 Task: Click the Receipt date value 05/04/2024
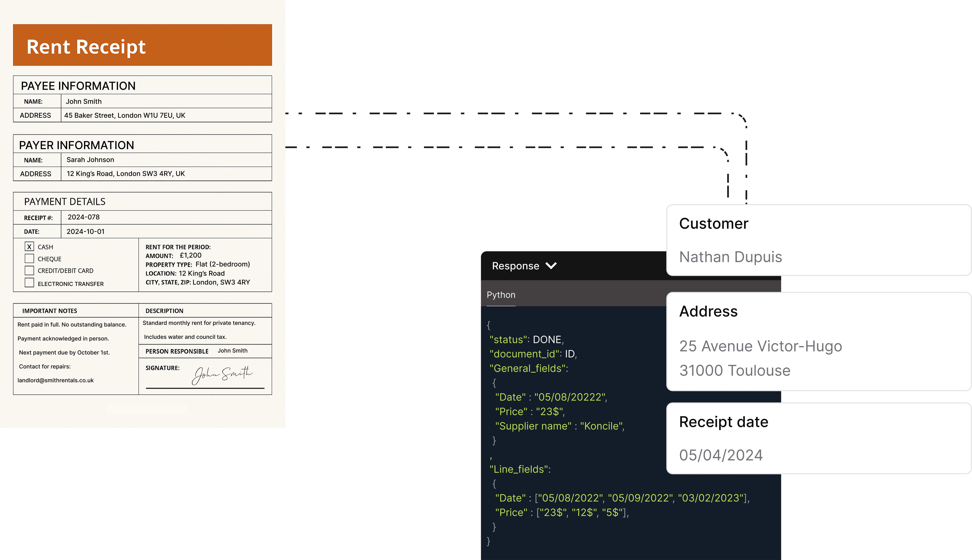tap(721, 455)
